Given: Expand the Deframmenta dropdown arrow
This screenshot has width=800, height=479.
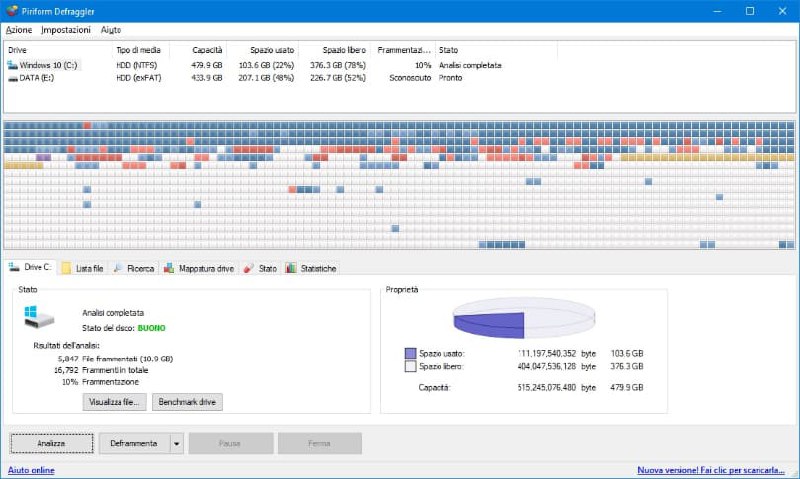Looking at the screenshot, I should pos(177,443).
